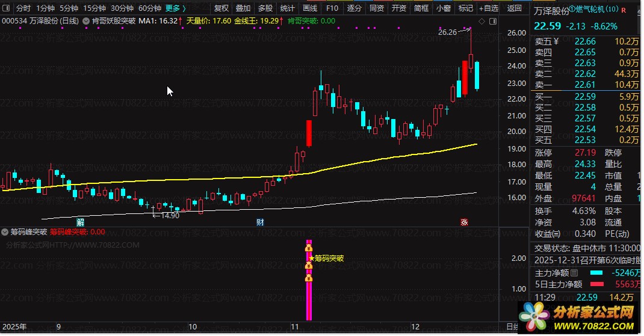
Task: Click the 换手 value 4.63%
Action: pyautogui.click(x=584, y=211)
